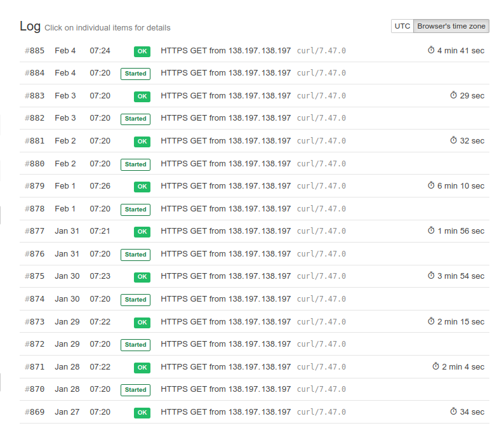This screenshot has height=428, width=504.
Task: Click the Started badge on entry #878
Action: (135, 209)
